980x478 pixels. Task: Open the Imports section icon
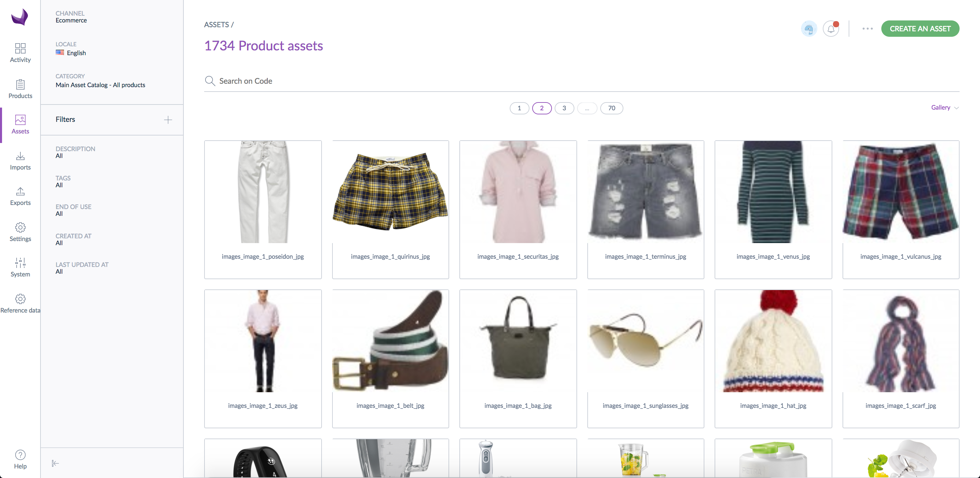coord(20,157)
